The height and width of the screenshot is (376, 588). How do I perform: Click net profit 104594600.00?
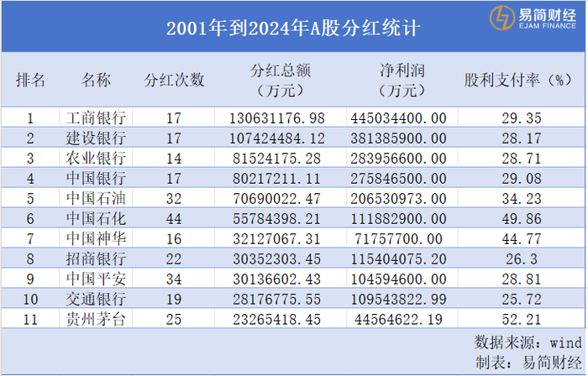(399, 279)
